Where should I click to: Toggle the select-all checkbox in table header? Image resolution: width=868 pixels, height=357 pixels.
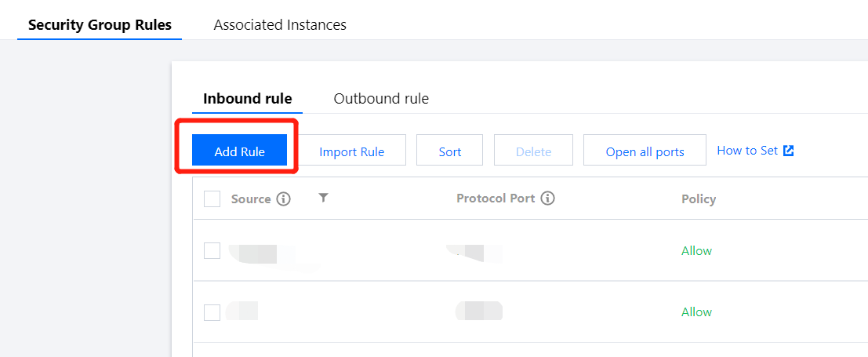[x=212, y=199]
